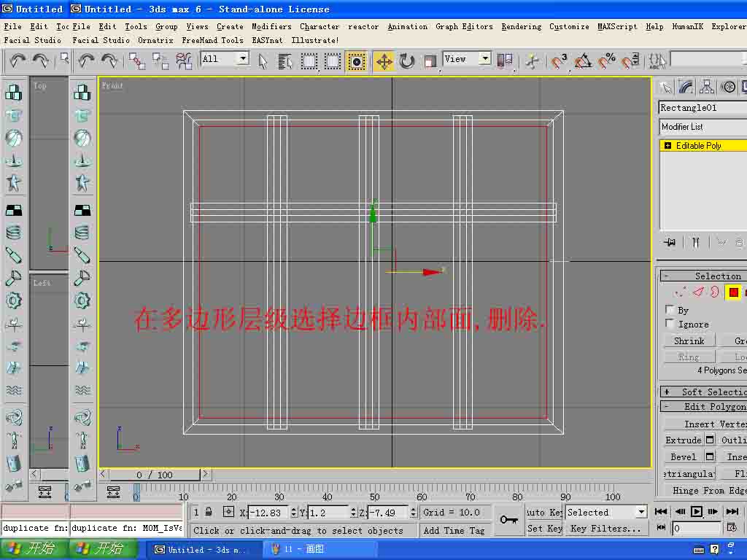Open the Modifiers menu
The height and width of the screenshot is (560, 747).
271,27
